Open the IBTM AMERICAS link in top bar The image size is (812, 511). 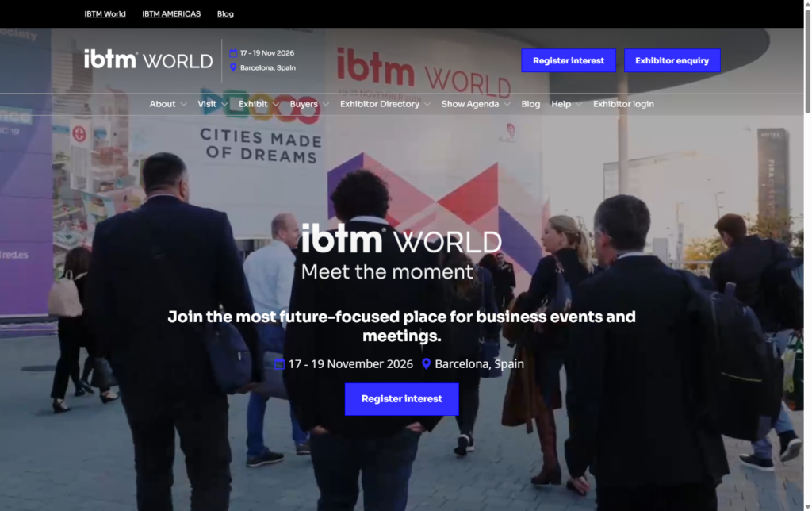[171, 13]
